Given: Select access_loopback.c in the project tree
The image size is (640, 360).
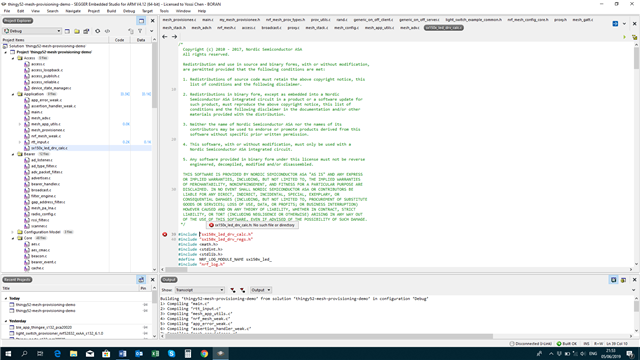Looking at the screenshot, I should click(x=47, y=70).
